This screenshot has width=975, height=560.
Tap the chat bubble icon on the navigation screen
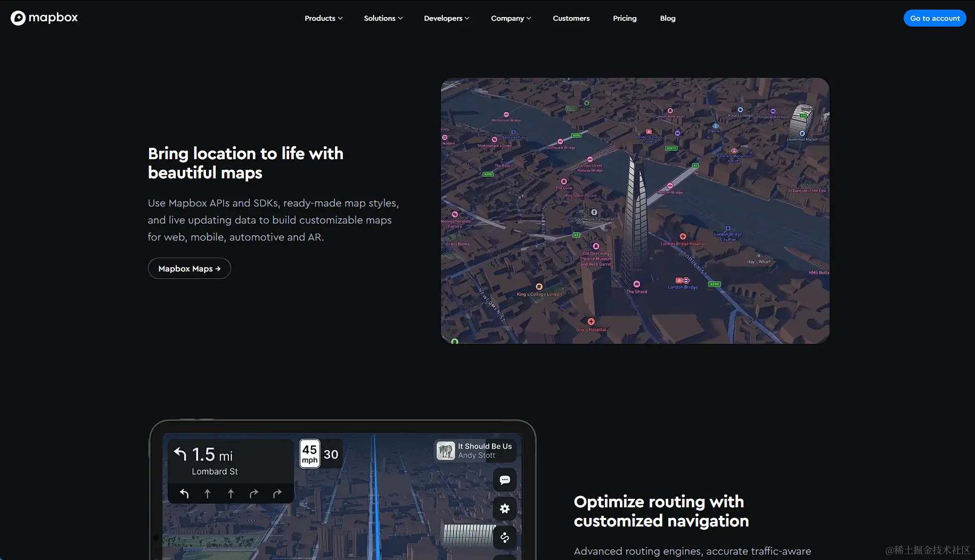pyautogui.click(x=504, y=480)
